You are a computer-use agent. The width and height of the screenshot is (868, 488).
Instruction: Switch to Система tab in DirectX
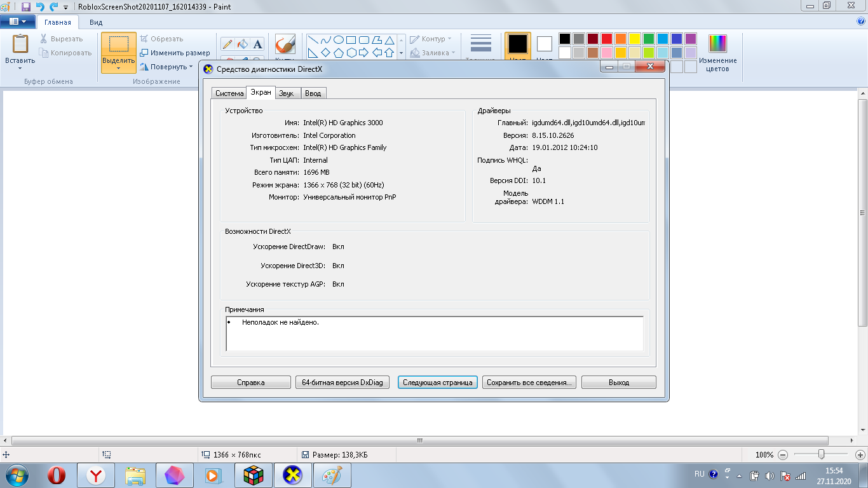(229, 93)
